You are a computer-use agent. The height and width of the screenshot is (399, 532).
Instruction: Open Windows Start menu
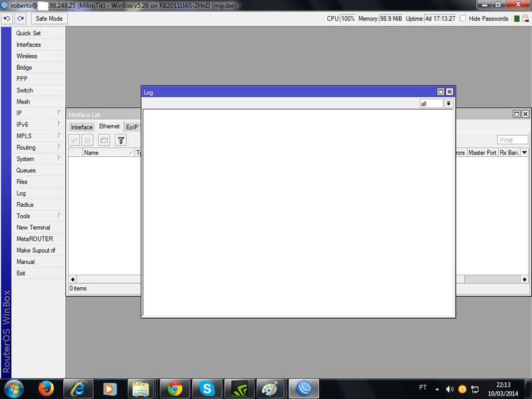tap(13, 388)
